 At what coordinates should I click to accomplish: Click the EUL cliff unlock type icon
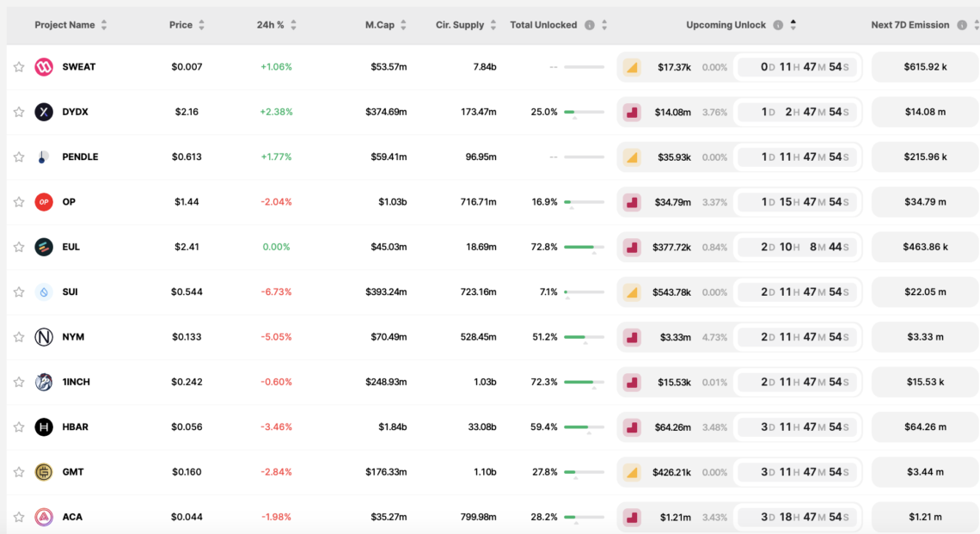tap(632, 247)
